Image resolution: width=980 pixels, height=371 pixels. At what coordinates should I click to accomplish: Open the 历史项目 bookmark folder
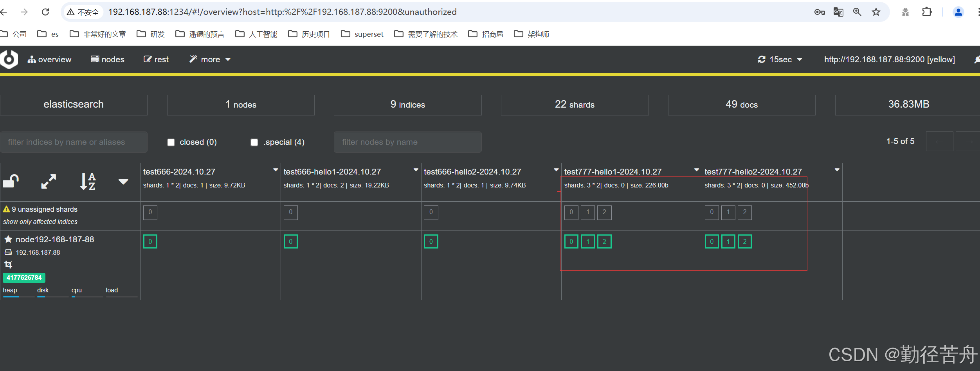309,34
